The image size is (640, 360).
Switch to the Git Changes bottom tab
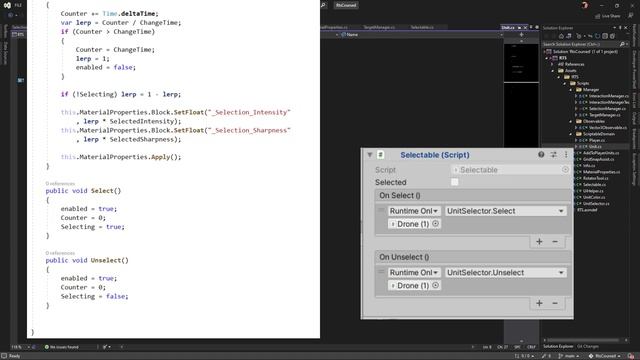click(588, 347)
